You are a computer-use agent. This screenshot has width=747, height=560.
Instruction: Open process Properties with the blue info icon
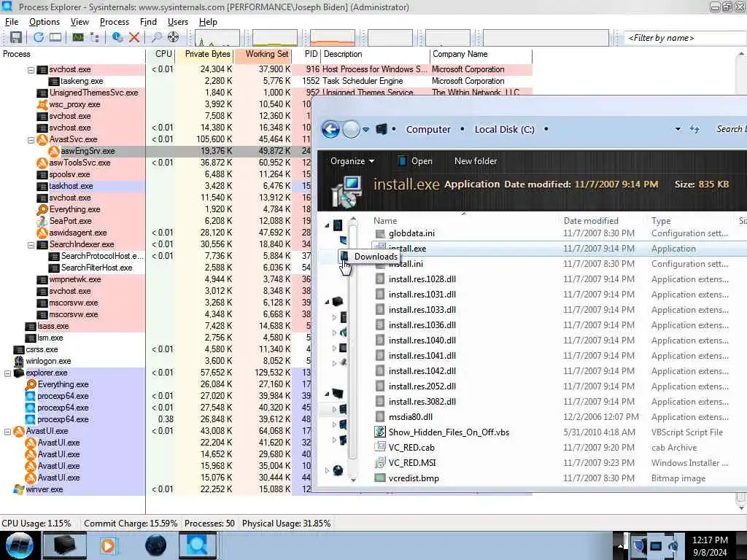tap(117, 37)
